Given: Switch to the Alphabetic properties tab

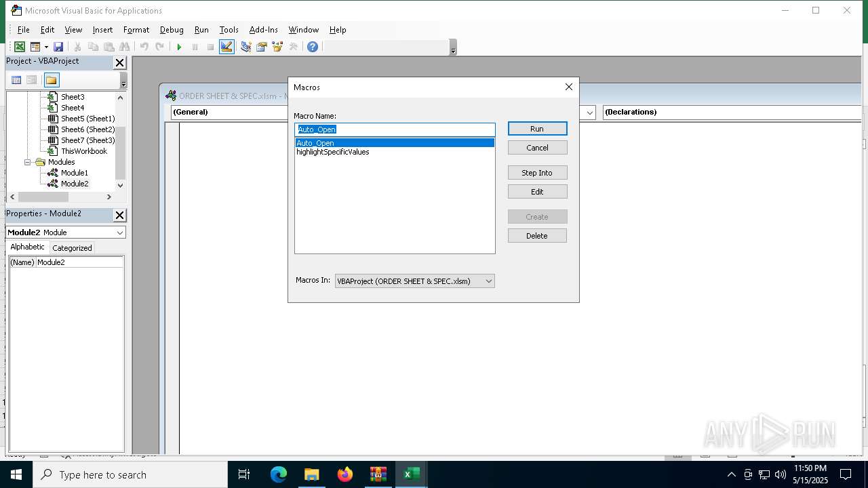Looking at the screenshot, I should click(28, 247).
